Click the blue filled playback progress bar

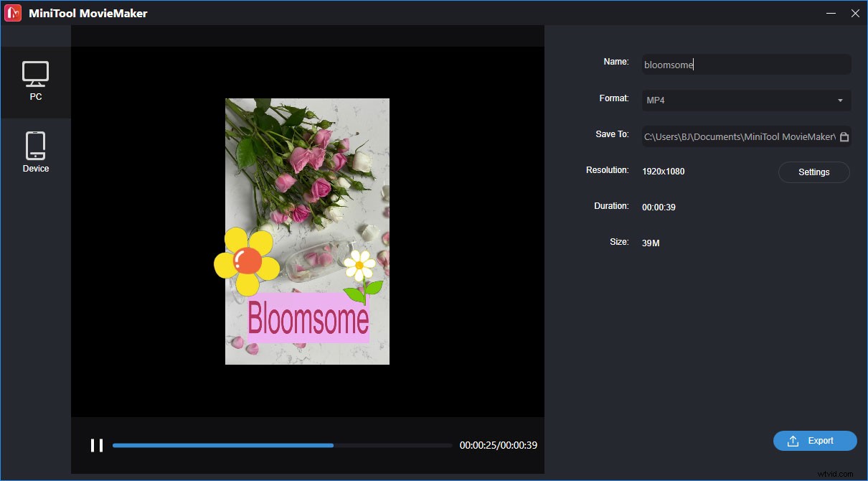click(x=222, y=445)
